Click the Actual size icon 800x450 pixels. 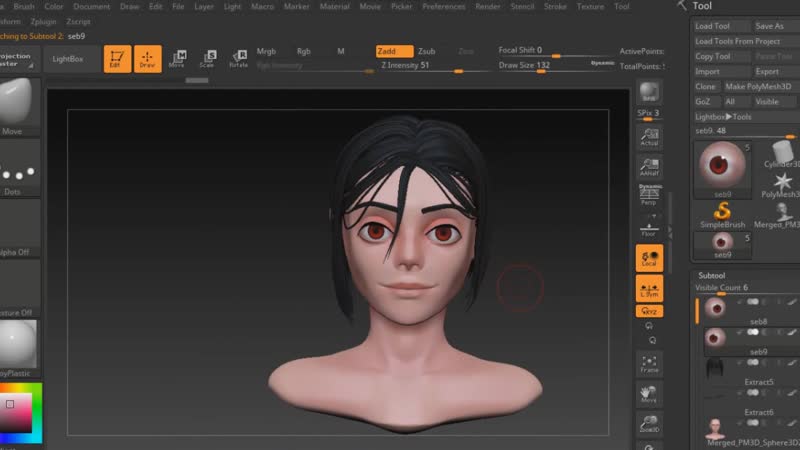[x=649, y=137]
